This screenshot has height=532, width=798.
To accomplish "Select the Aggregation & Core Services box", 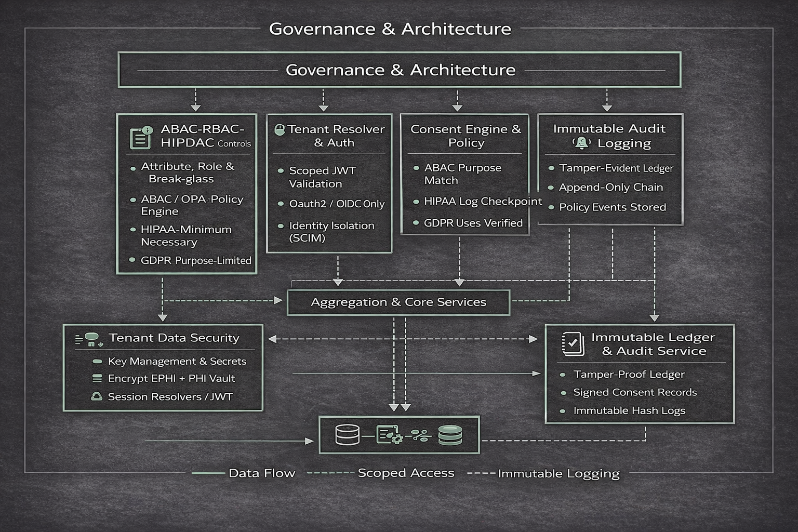I will pyautogui.click(x=398, y=302).
